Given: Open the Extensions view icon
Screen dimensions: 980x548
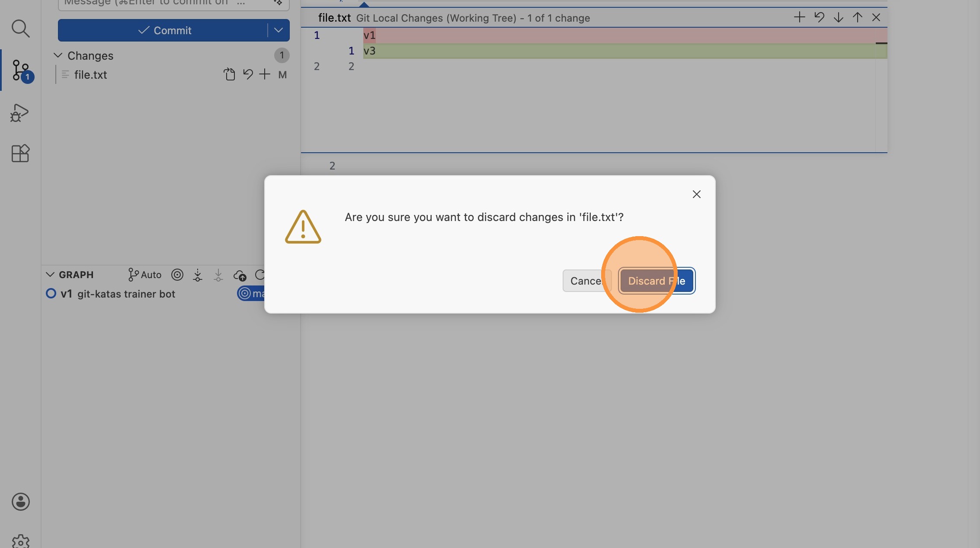Looking at the screenshot, I should click(20, 154).
